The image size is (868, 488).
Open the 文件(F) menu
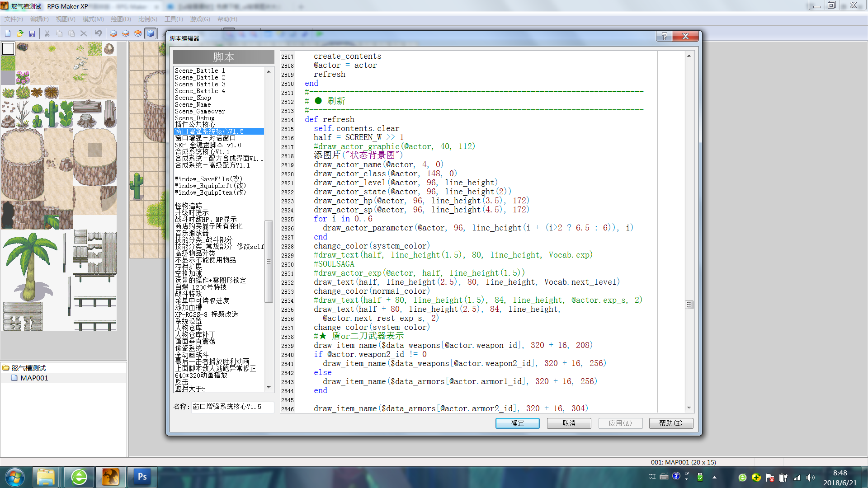(14, 19)
